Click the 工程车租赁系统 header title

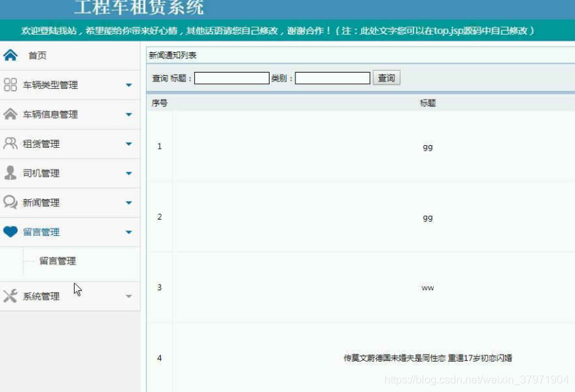point(138,7)
